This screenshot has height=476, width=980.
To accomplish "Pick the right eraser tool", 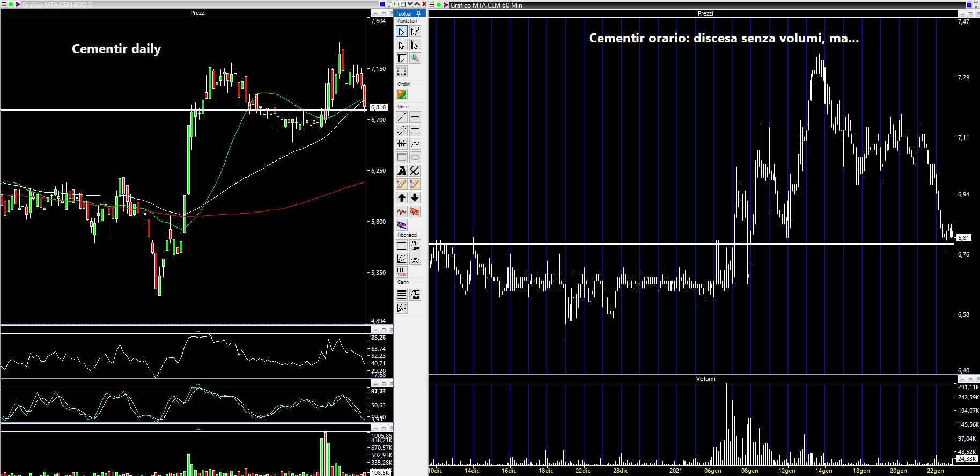I will 415,184.
